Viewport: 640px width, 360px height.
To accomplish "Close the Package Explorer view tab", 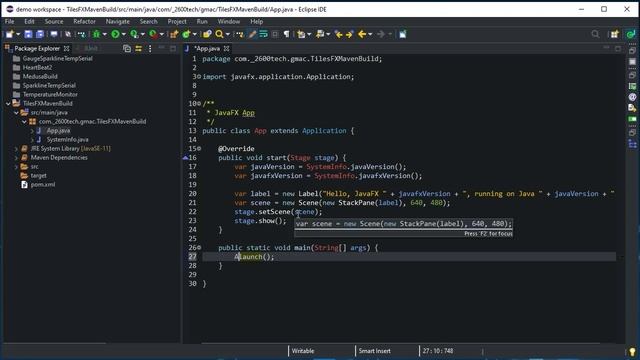I will coord(67,49).
